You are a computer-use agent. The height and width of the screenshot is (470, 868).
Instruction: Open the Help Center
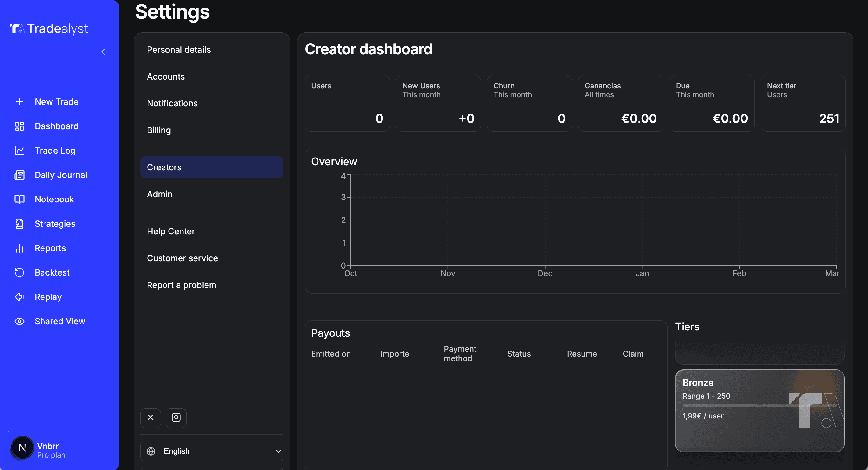[x=171, y=231]
